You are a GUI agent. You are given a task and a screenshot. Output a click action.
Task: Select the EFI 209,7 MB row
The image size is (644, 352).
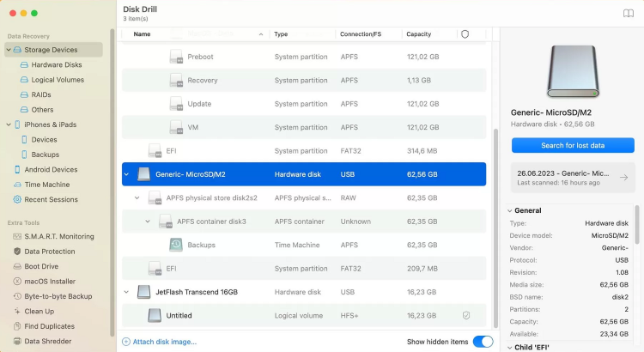point(304,269)
